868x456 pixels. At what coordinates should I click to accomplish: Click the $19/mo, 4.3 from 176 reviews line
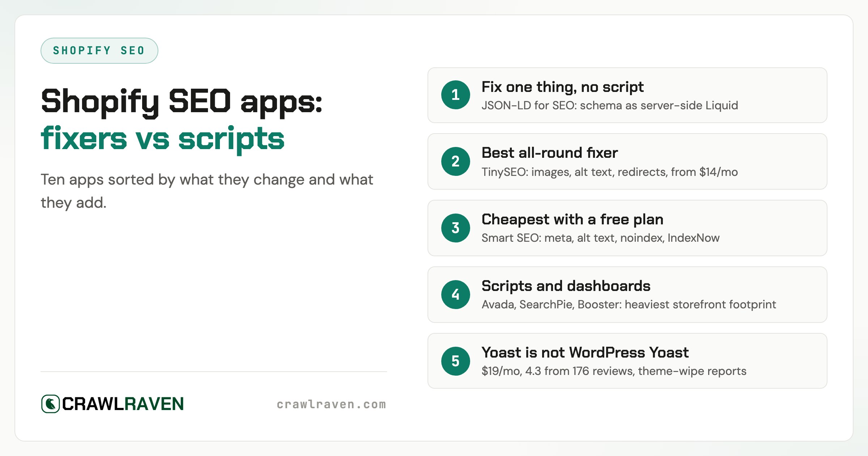pos(614,371)
